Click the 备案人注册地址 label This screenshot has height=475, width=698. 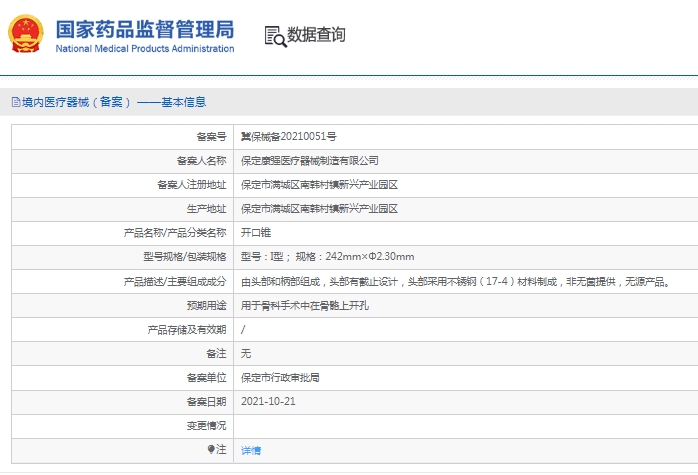pyautogui.click(x=192, y=185)
